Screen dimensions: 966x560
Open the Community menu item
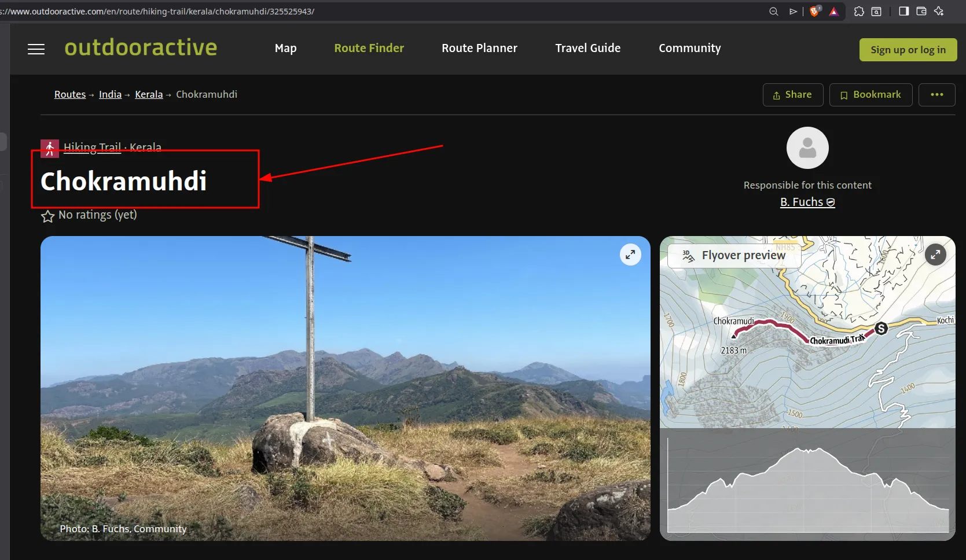click(689, 49)
